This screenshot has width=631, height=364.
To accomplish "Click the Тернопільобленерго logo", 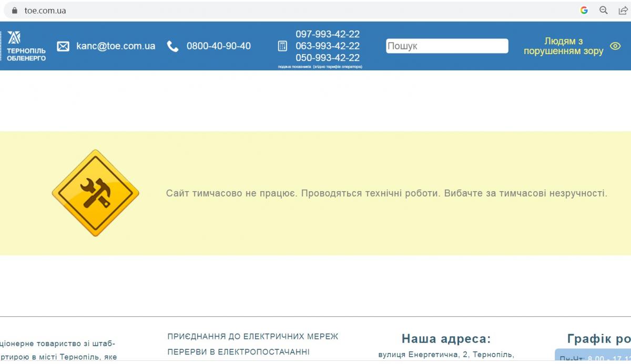I will tap(26, 46).
